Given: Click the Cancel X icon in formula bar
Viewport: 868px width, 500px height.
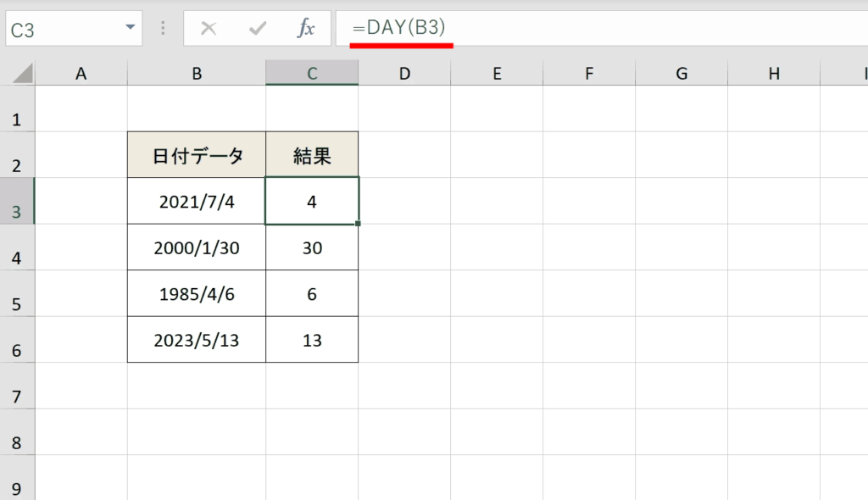Looking at the screenshot, I should pyautogui.click(x=209, y=28).
